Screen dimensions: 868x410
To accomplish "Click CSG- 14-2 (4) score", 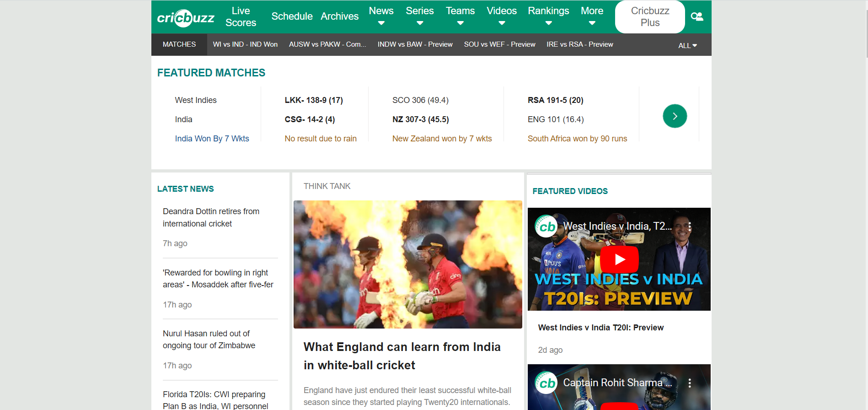I will [310, 119].
